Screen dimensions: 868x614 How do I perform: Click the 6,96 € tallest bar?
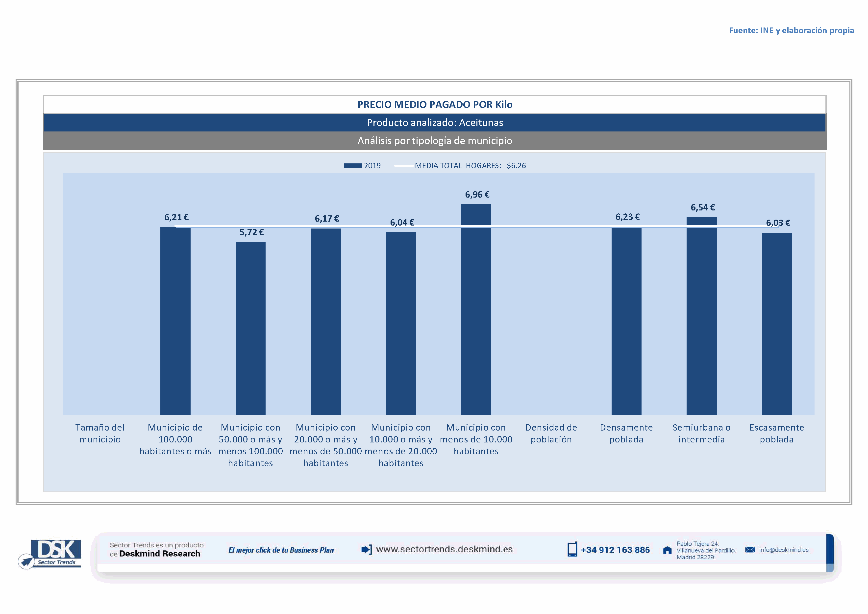(x=476, y=310)
